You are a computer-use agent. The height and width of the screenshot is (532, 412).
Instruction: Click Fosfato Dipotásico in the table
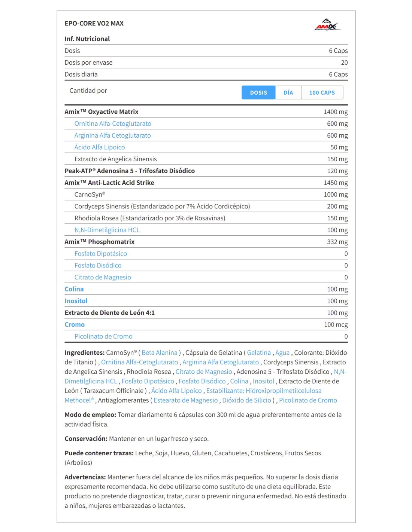pos(100,254)
